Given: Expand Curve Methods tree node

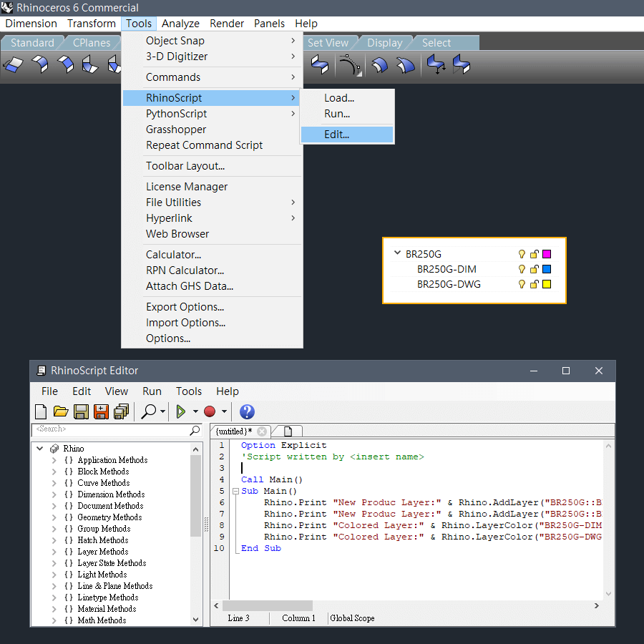Looking at the screenshot, I should click(x=54, y=483).
